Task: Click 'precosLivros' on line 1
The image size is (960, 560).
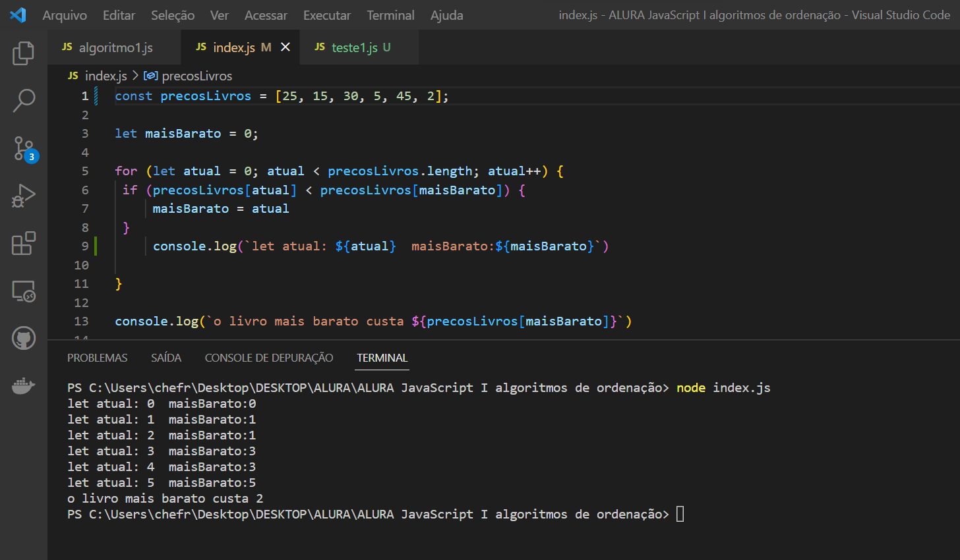Action: [206, 96]
